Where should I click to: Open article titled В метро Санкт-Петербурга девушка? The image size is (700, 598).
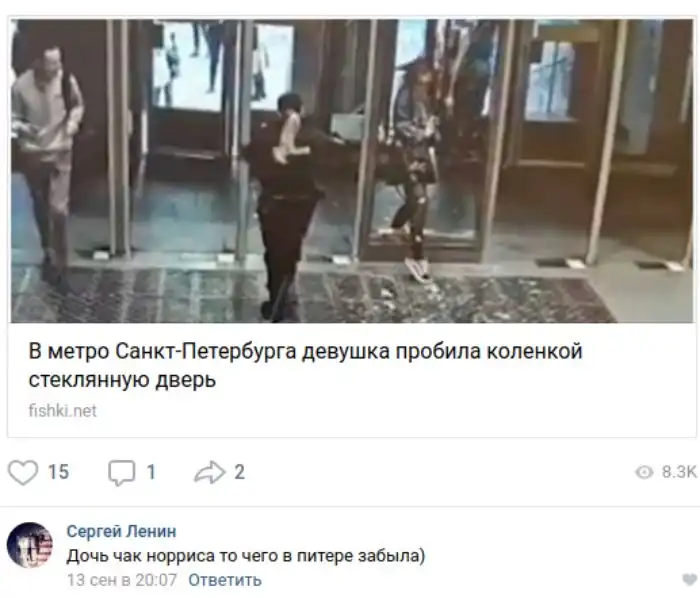click(306, 365)
